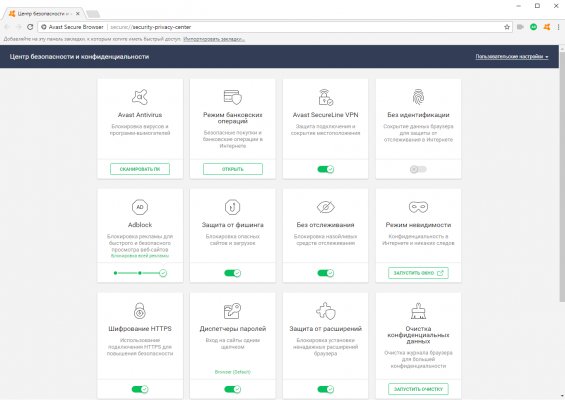Enable the Без идентификации switch
Screen dimensions: 565x400
(418, 169)
